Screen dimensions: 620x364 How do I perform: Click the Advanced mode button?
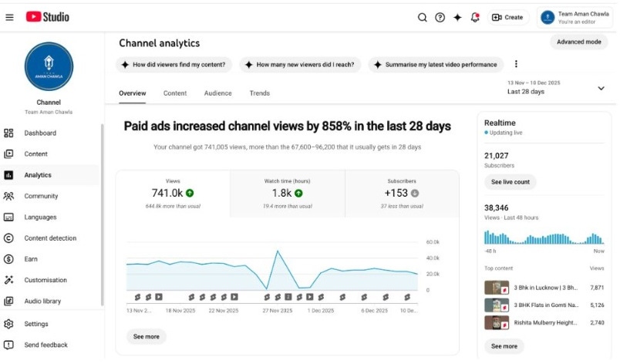pos(578,42)
